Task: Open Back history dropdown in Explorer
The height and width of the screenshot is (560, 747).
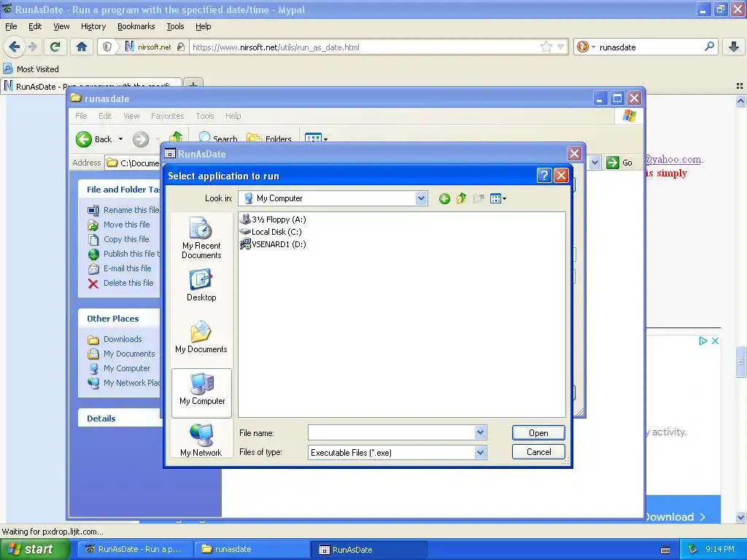Action: click(120, 139)
